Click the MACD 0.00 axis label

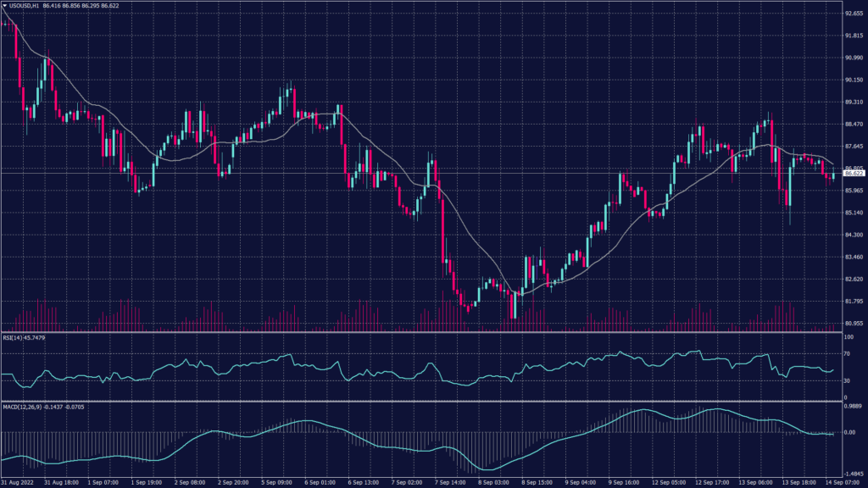[x=850, y=432]
